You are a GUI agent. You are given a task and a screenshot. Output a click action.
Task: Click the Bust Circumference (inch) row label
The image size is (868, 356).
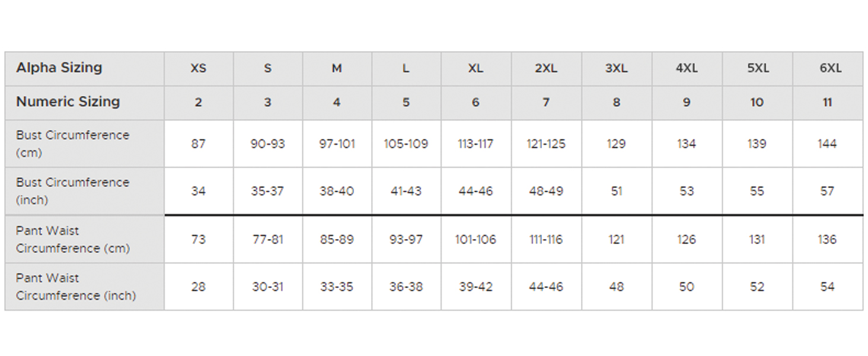click(72, 191)
